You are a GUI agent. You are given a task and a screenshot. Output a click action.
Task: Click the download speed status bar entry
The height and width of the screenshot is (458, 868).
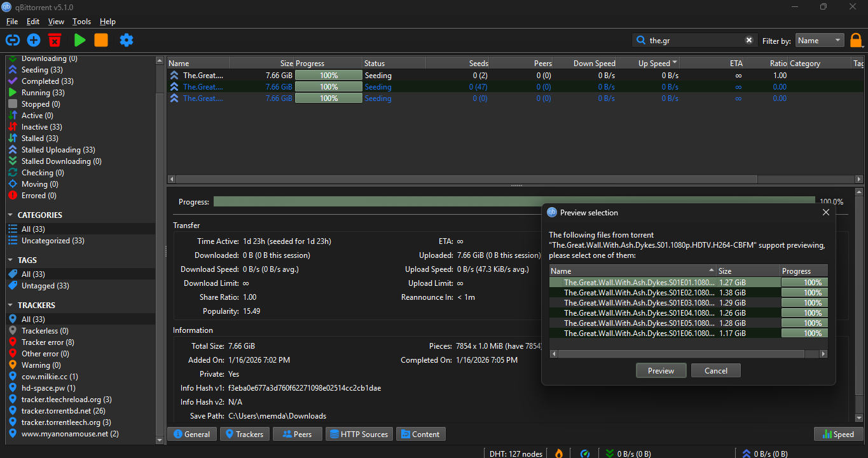click(628, 454)
